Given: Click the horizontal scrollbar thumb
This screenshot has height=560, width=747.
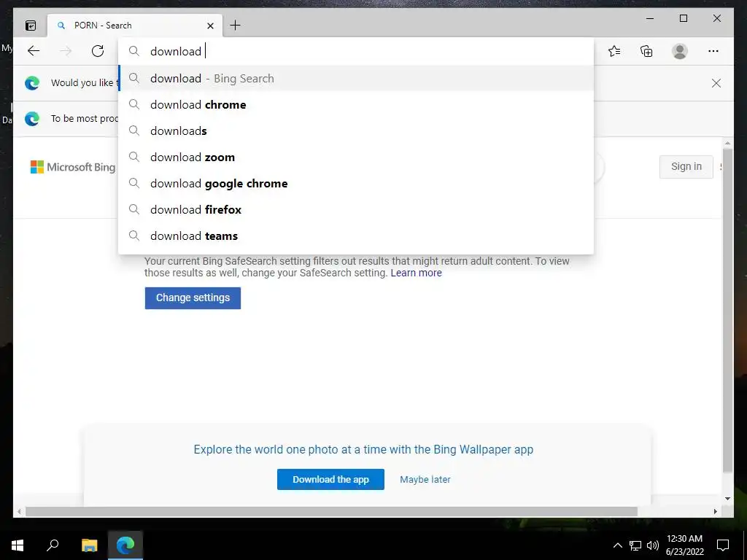Looking at the screenshot, I should pyautogui.click(x=331, y=512).
